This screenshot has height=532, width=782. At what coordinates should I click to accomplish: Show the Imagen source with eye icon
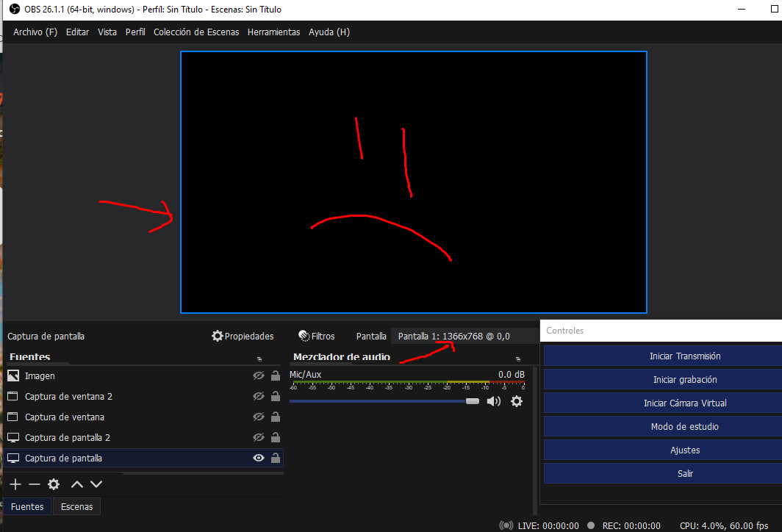259,376
